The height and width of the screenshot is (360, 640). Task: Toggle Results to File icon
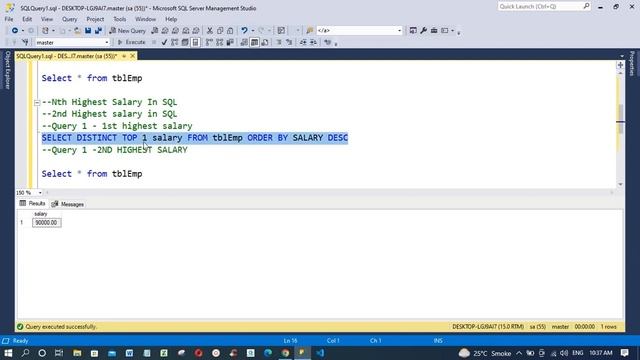pos(265,42)
